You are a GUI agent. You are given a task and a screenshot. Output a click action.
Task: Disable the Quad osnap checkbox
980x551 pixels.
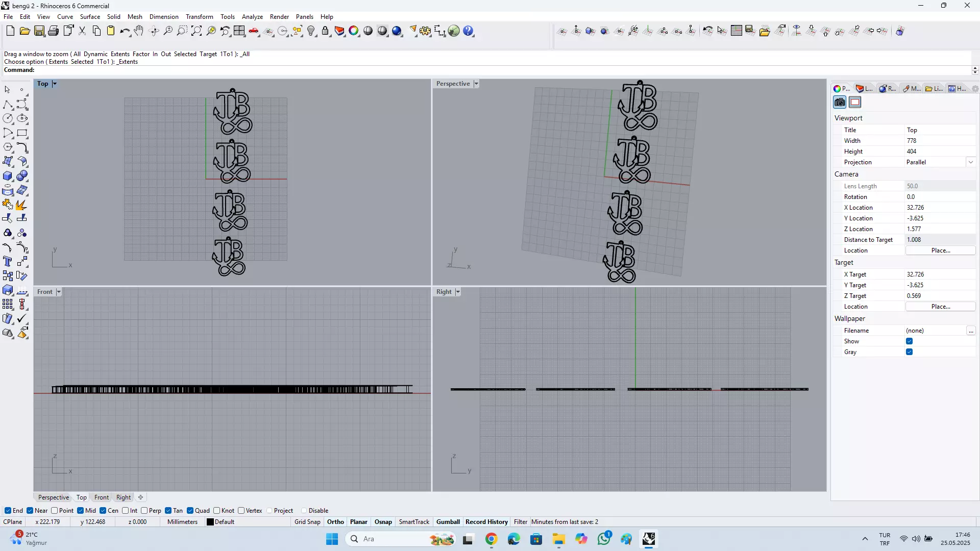point(190,511)
